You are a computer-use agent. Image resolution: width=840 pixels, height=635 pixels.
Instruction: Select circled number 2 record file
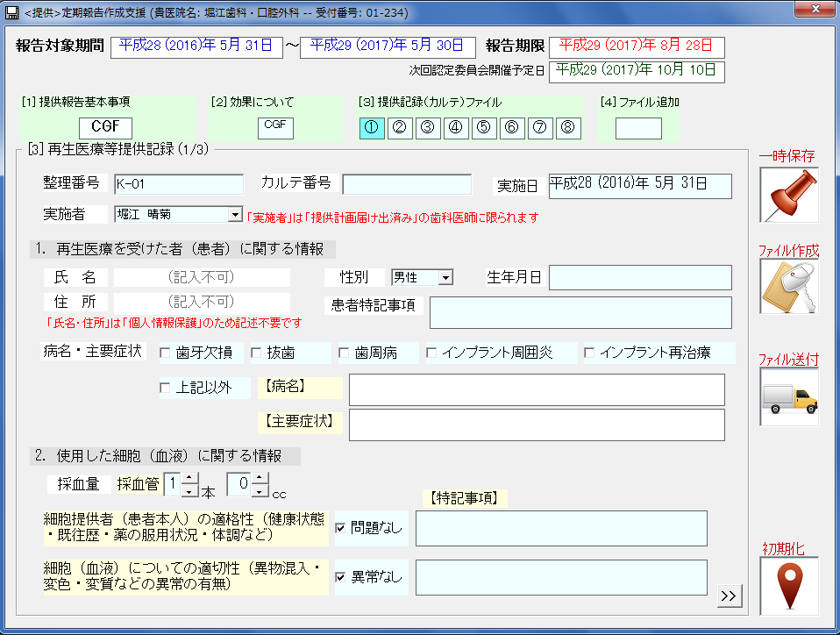click(x=399, y=128)
